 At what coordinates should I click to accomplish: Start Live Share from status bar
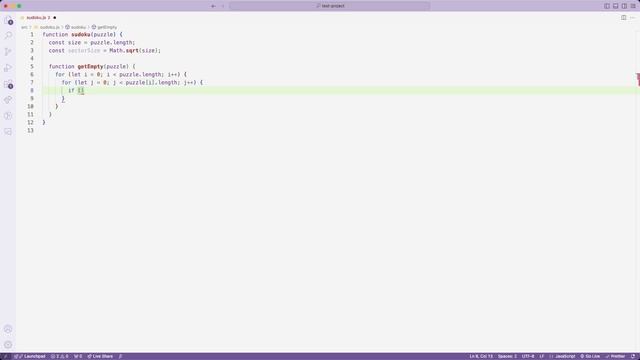[x=100, y=356]
